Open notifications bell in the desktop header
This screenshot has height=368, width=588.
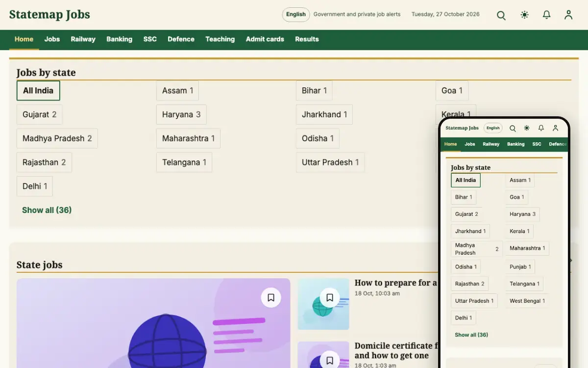(547, 15)
